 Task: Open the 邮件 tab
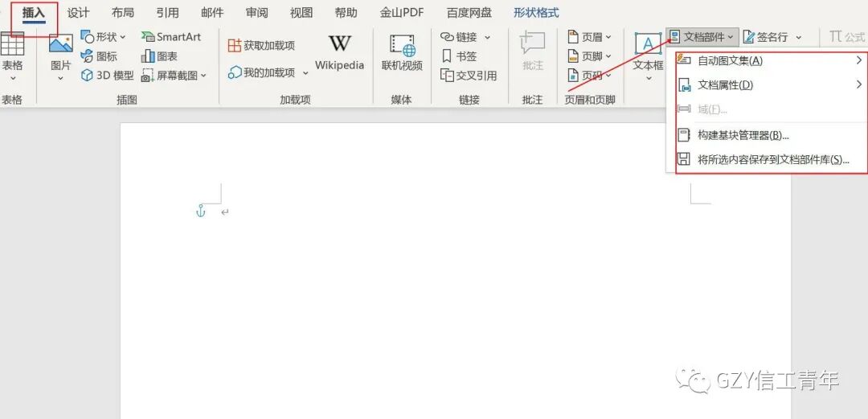[x=212, y=13]
